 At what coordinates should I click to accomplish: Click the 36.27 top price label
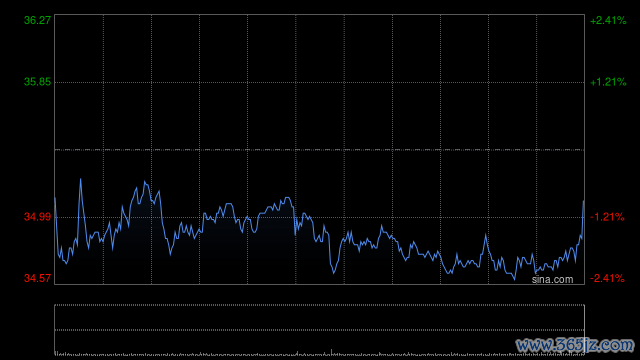[38, 20]
